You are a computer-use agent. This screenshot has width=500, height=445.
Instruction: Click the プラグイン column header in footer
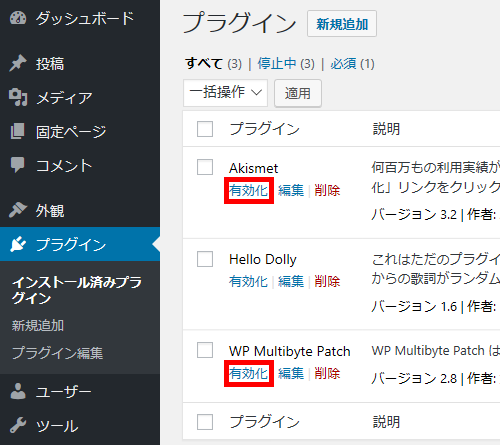click(264, 422)
